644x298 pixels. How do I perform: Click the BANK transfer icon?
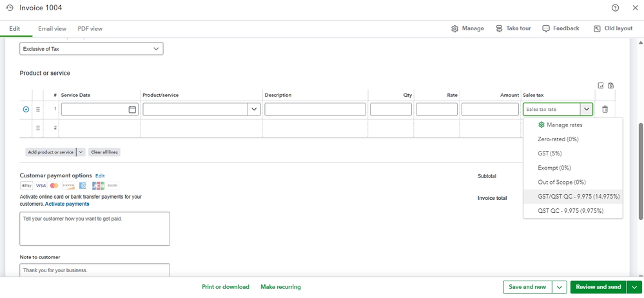point(113,185)
